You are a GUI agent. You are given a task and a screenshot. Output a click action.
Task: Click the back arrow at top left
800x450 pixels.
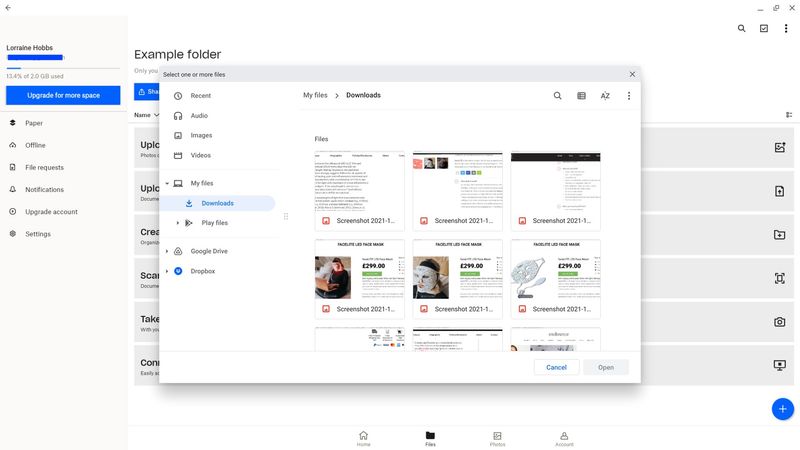tap(8, 8)
